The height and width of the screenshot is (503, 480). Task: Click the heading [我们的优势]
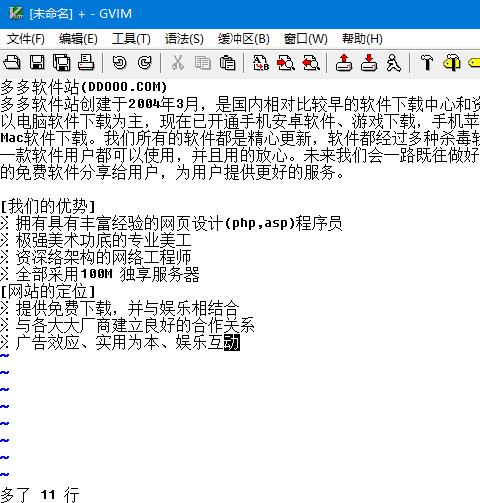(x=48, y=206)
